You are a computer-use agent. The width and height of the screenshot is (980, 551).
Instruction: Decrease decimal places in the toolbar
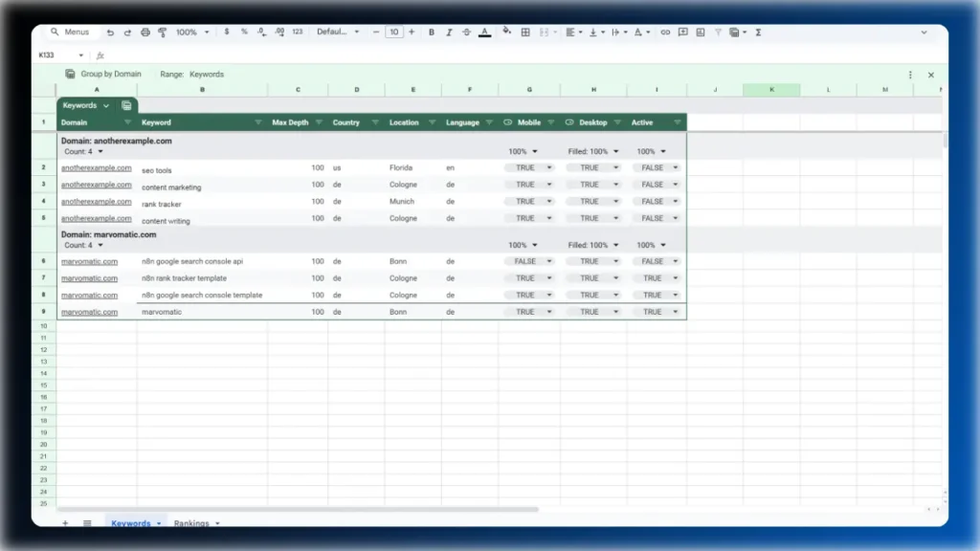[260, 32]
